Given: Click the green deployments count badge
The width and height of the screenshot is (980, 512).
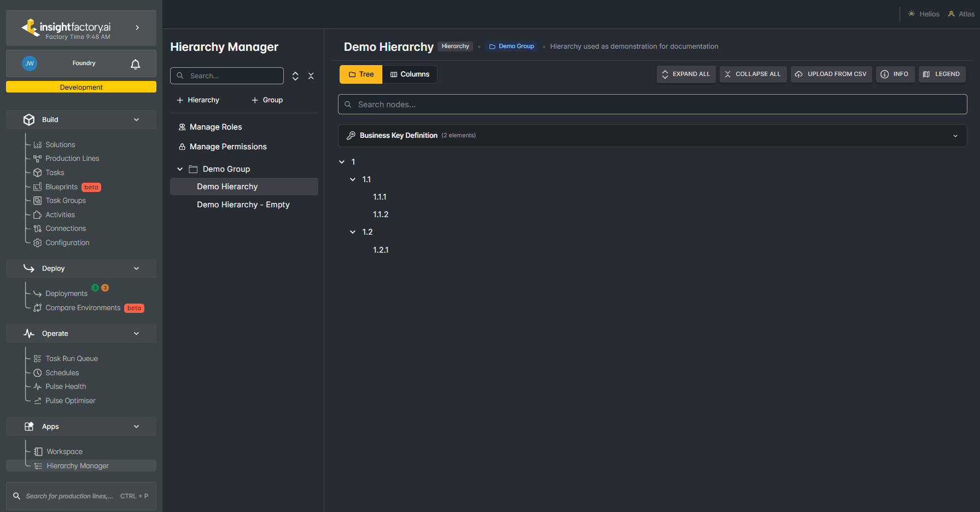Looking at the screenshot, I should coord(95,288).
